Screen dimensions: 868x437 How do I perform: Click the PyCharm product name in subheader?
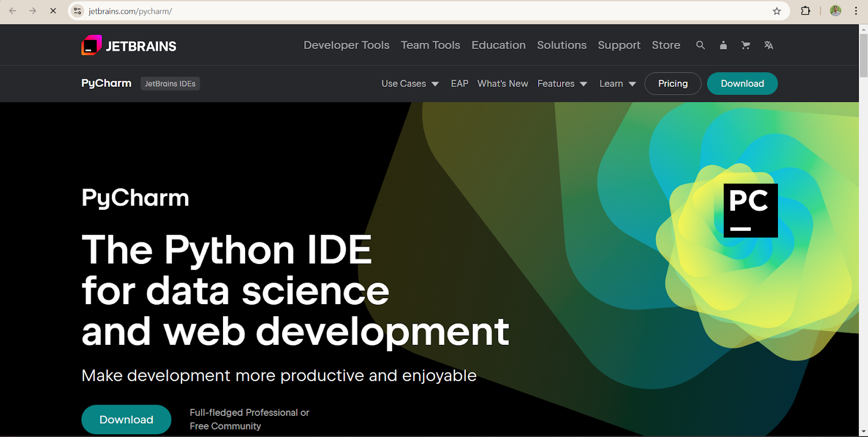click(106, 83)
